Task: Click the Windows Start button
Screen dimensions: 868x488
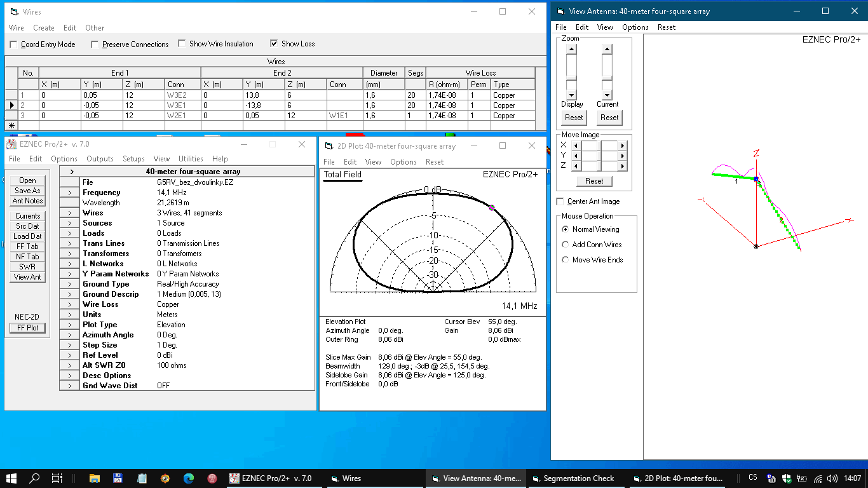Action: point(11,478)
